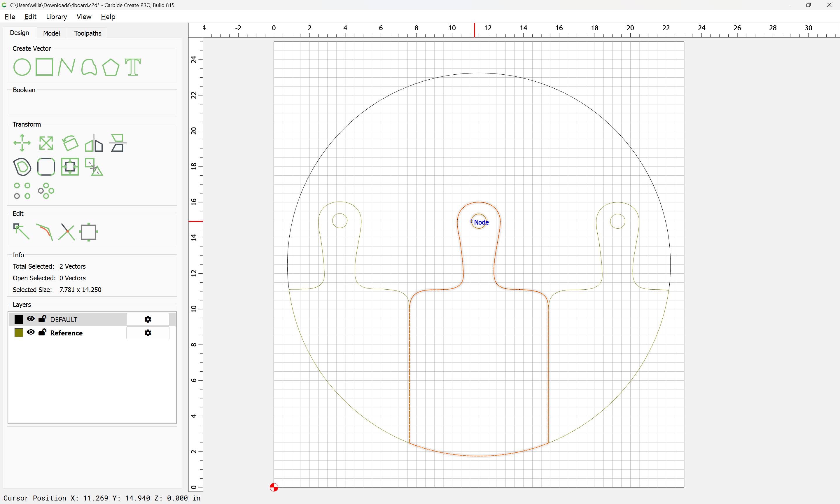840x504 pixels.
Task: Toggle visibility eye of Reference layer
Action: coord(31,332)
